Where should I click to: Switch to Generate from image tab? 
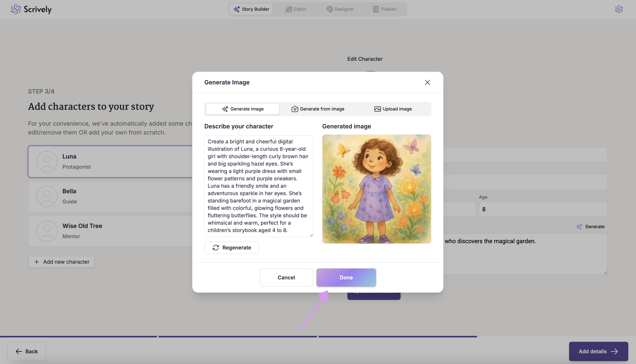point(318,109)
